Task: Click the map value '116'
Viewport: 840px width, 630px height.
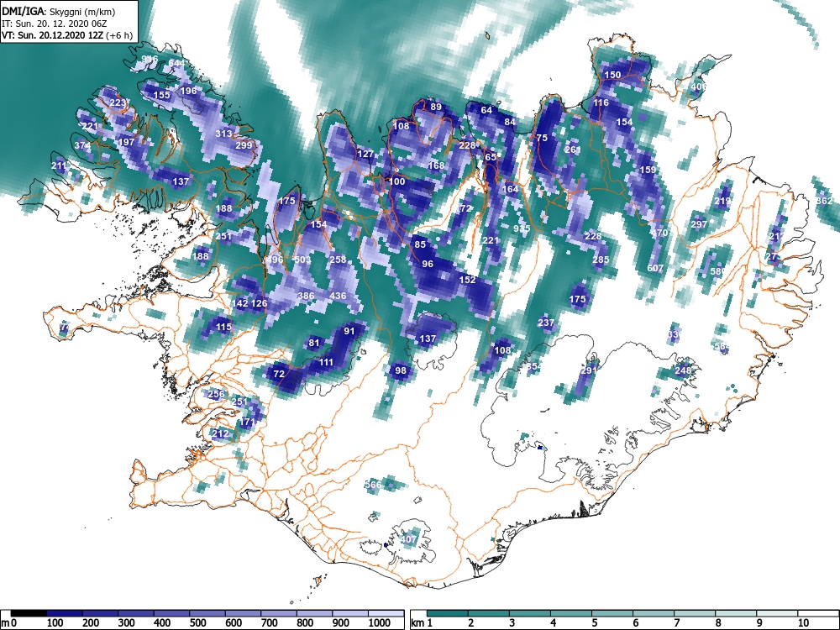Action: 601,102
